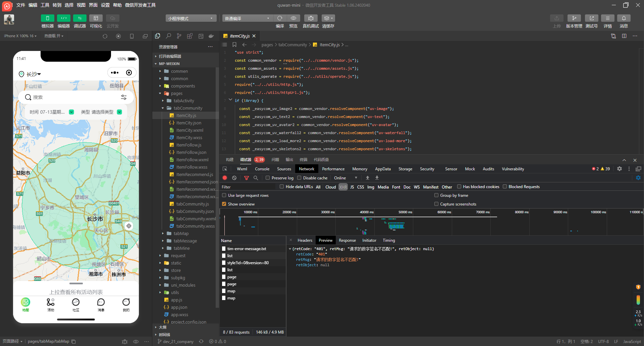644x346 pixels.
Task: Check the Disable cache option
Action: (x=299, y=178)
